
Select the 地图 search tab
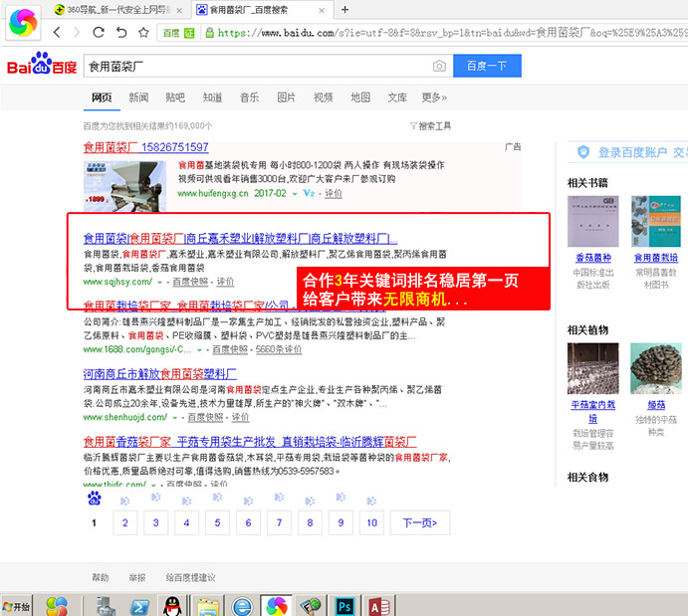360,98
